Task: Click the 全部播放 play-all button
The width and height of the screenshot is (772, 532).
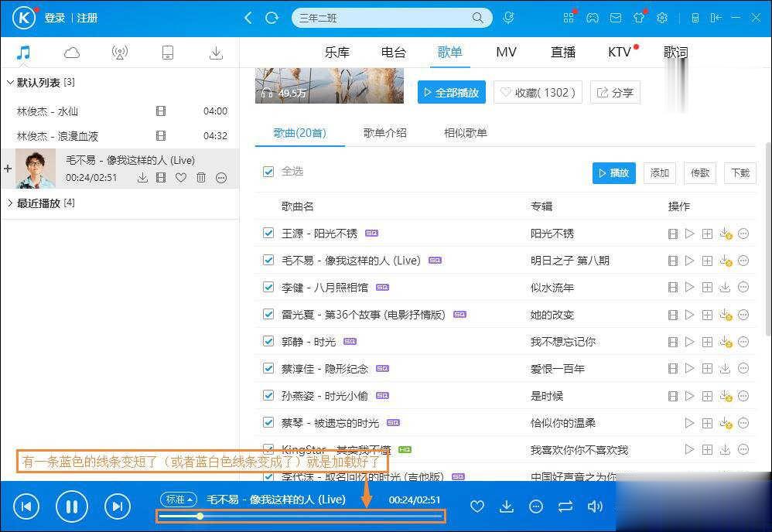Action: coord(453,92)
